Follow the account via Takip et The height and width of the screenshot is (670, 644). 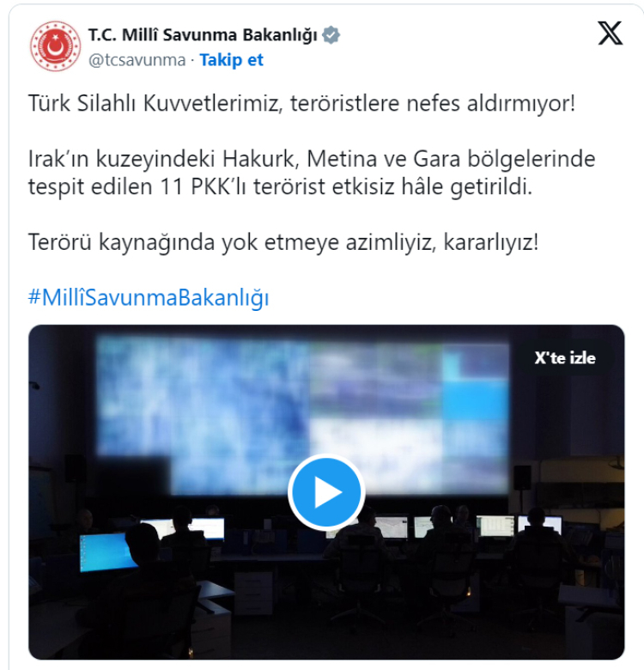tap(232, 60)
